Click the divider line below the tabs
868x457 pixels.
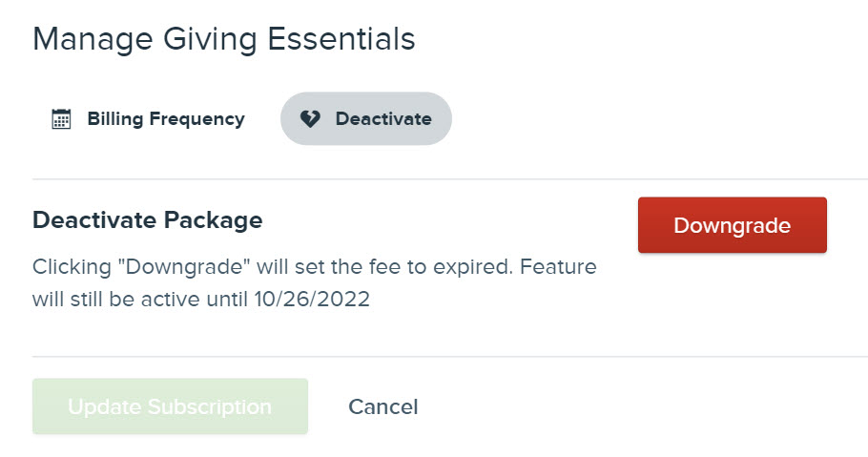450,179
